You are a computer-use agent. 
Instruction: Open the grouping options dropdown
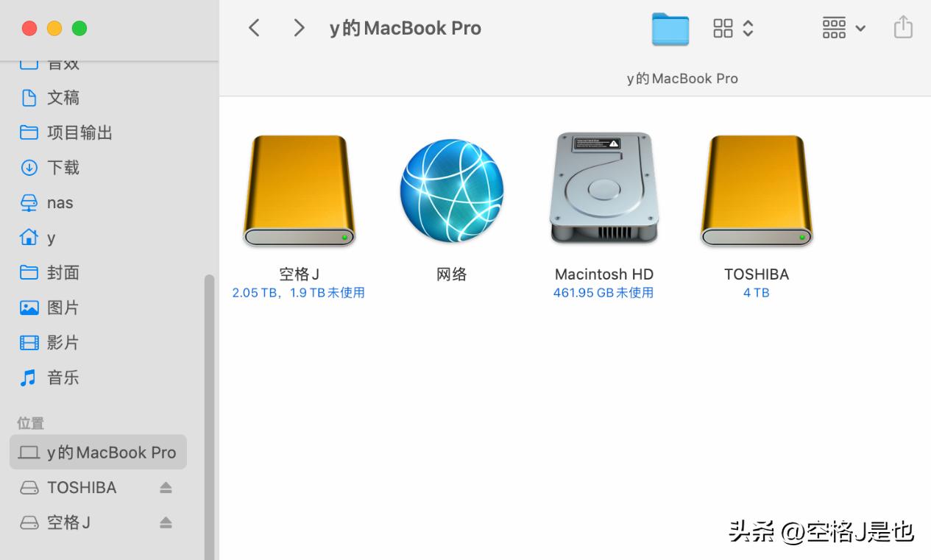[843, 29]
